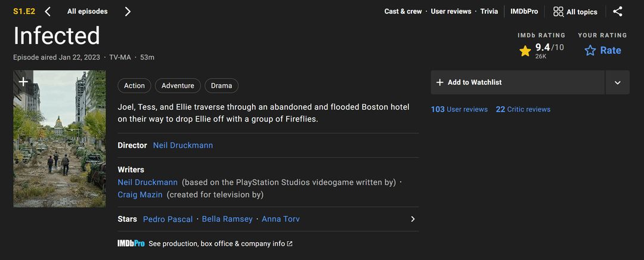
Task: Open All topics grid menu
Action: tap(575, 11)
